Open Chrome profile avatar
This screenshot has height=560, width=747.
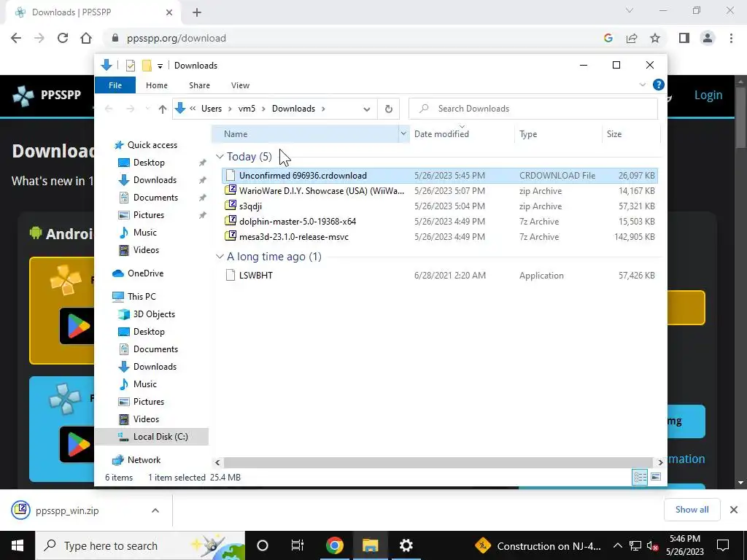coord(708,38)
